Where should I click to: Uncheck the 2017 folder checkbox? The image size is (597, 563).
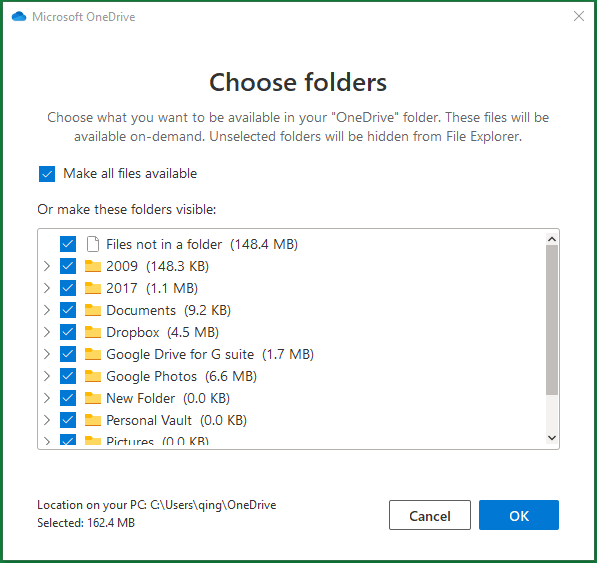tap(68, 288)
